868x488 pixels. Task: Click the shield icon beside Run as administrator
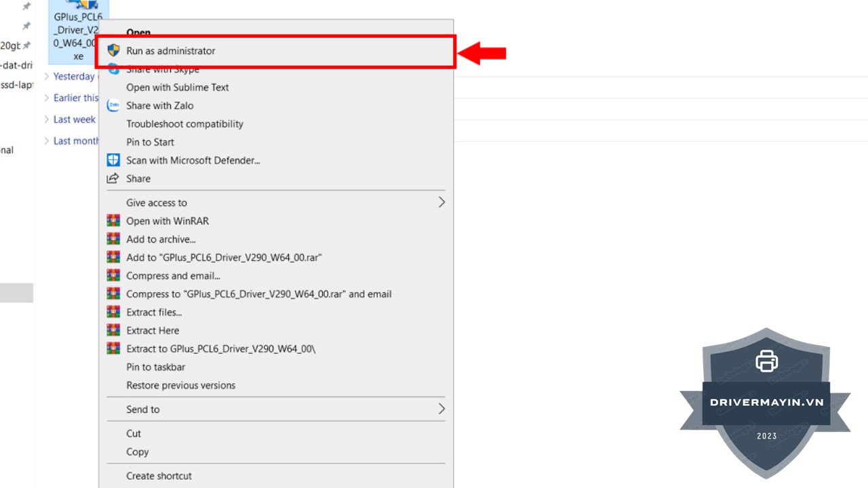(113, 51)
